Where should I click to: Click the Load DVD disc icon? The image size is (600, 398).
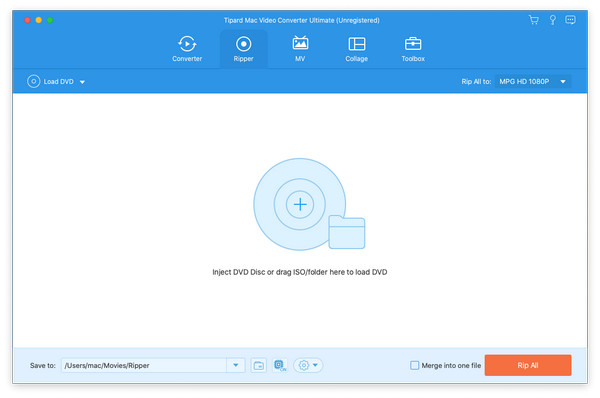(x=34, y=82)
